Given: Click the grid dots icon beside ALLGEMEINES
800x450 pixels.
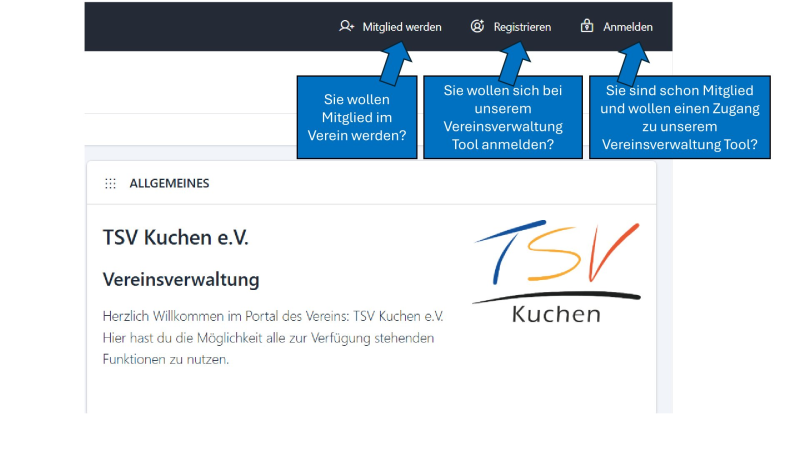Looking at the screenshot, I should [110, 183].
